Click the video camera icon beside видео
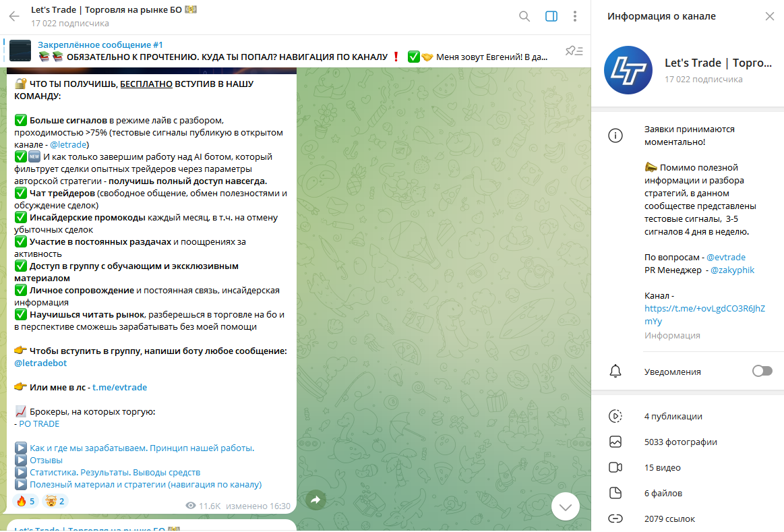 615,467
